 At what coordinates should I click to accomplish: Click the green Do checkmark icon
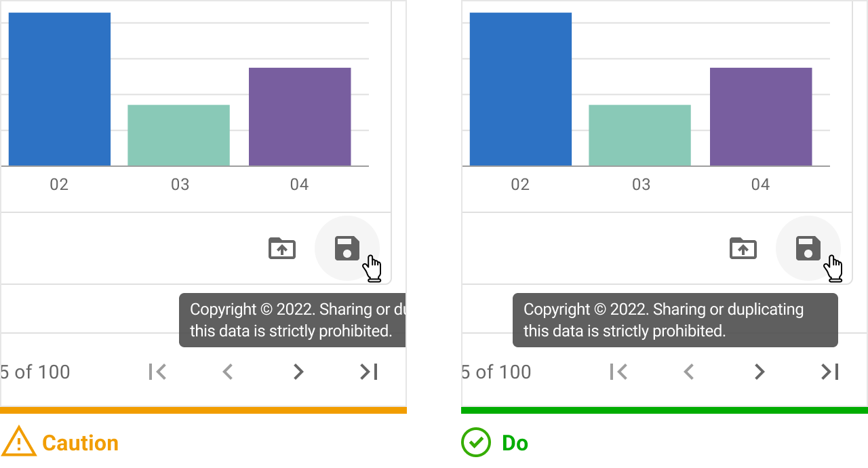click(x=476, y=442)
